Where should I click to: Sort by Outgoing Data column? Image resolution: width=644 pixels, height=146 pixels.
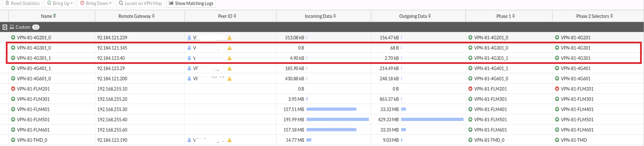coord(415,16)
